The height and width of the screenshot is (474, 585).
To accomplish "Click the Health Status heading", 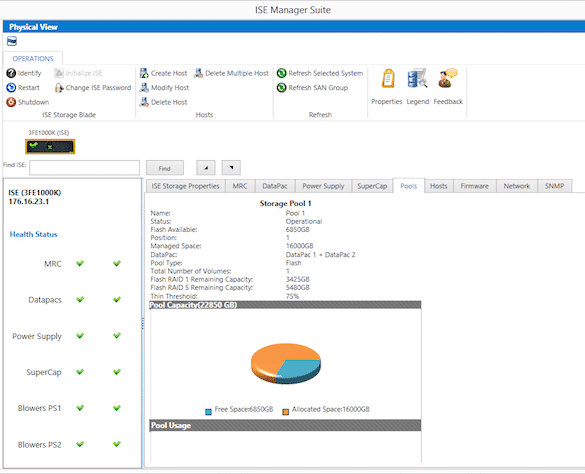I will point(34,234).
